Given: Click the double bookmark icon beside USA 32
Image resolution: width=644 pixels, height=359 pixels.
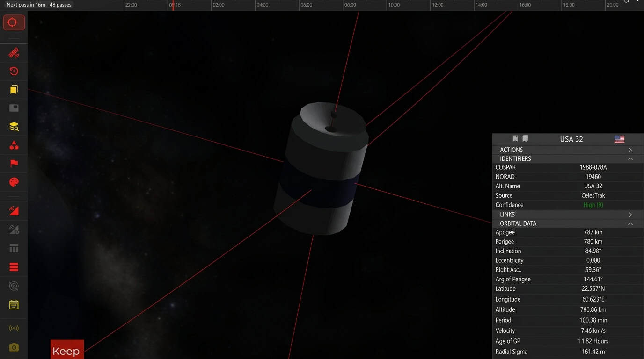Looking at the screenshot, I should [x=525, y=138].
